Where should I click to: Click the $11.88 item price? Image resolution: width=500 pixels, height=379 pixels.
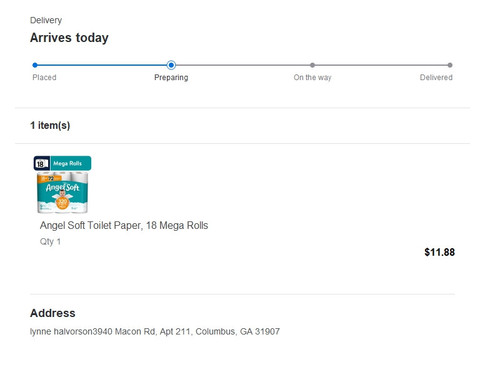440,252
